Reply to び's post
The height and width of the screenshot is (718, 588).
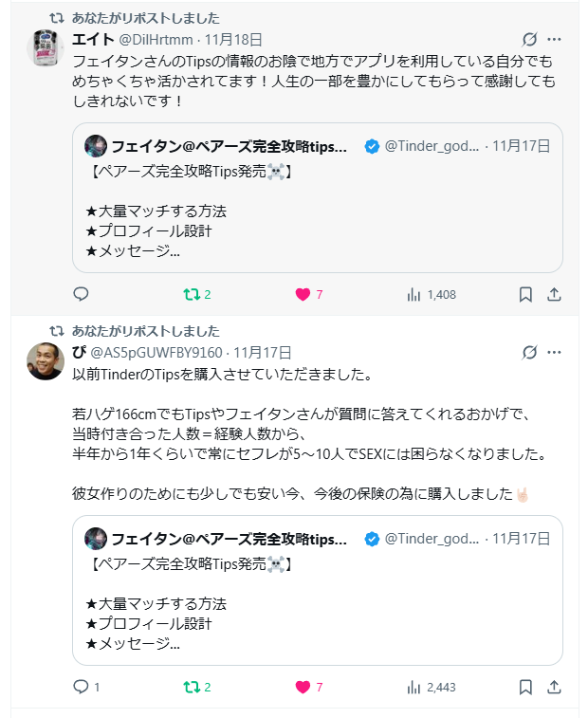pyautogui.click(x=81, y=687)
